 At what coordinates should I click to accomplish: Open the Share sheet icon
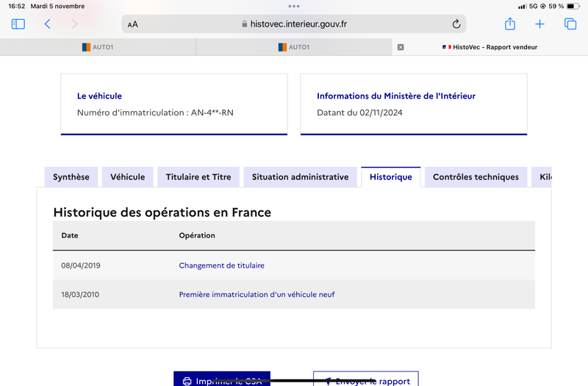coord(509,24)
